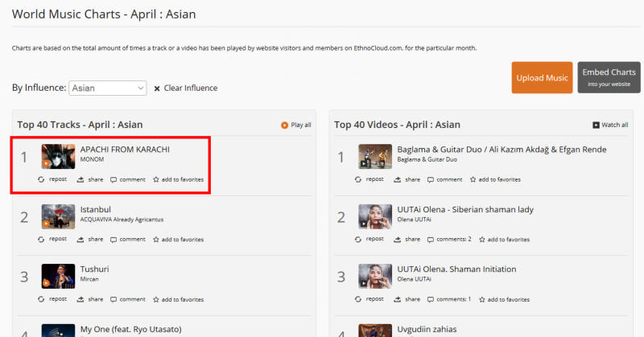The height and width of the screenshot is (337, 644).
Task: Repost UUTAi Olena Siberian shaman lady video
Action: 358,239
